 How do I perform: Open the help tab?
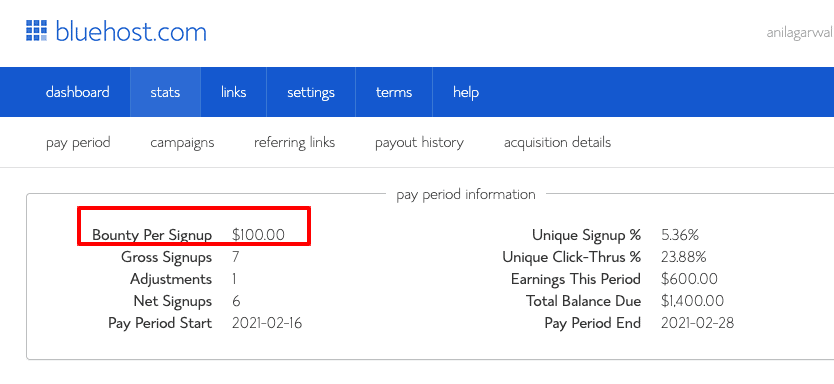pyautogui.click(x=466, y=92)
